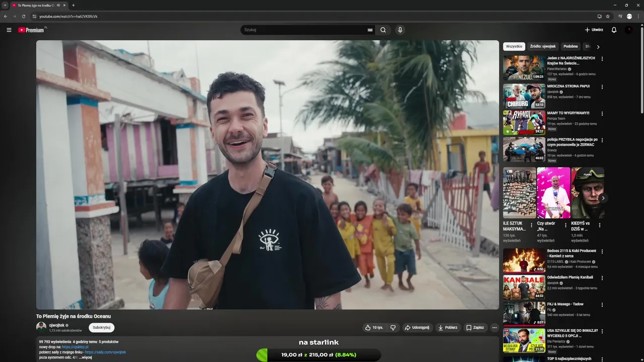
Task: Click the Utwórz create button
Action: click(x=594, y=30)
